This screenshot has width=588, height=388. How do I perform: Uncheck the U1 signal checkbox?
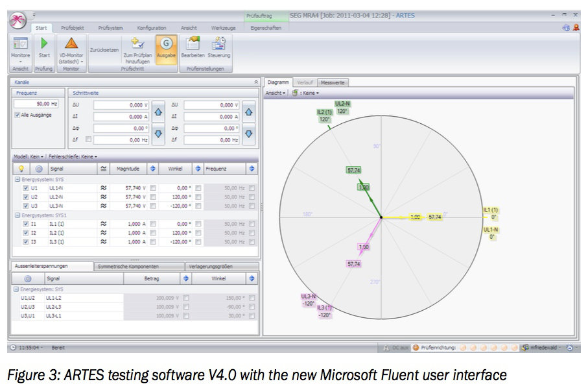pos(25,188)
